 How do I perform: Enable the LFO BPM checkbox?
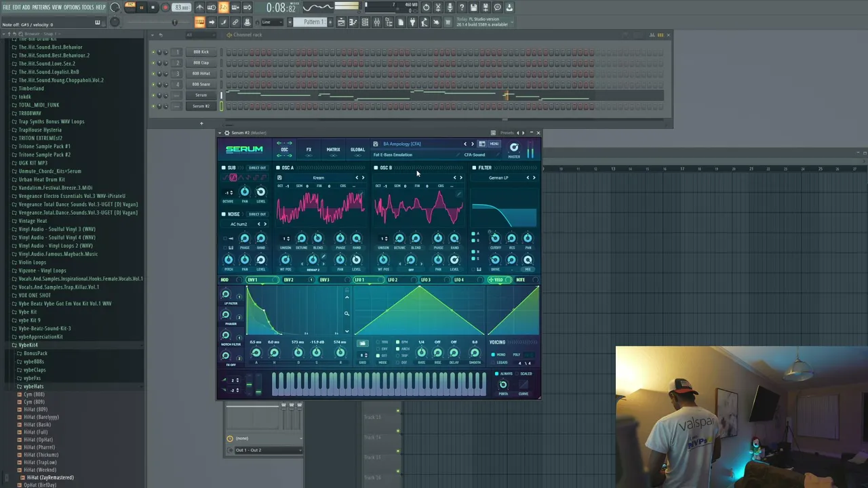click(x=397, y=342)
